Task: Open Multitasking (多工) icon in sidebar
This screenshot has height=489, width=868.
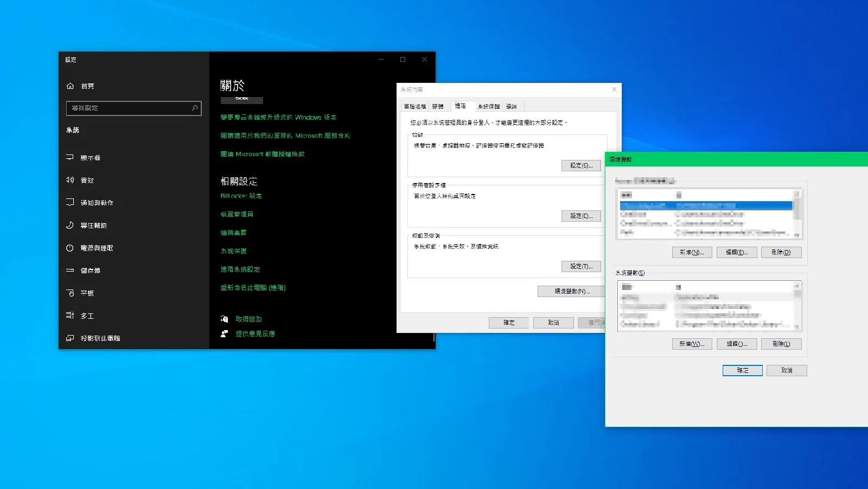Action: tap(70, 315)
